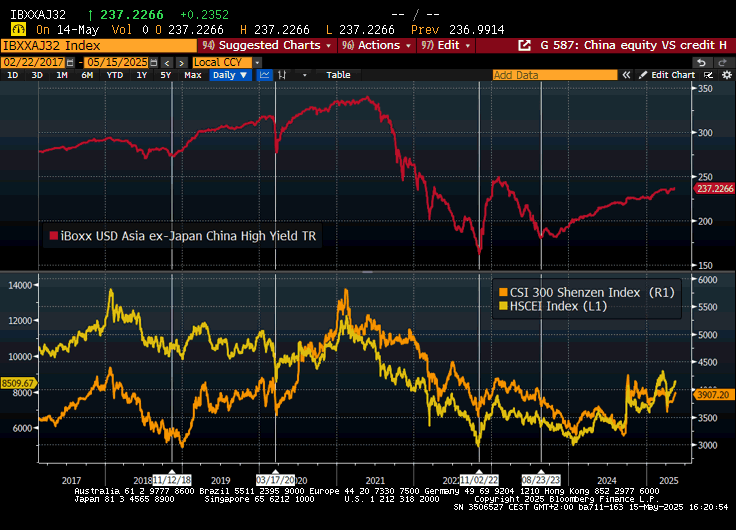Select the bar/candle chart type icon
This screenshot has width=736, height=530.
click(282, 75)
